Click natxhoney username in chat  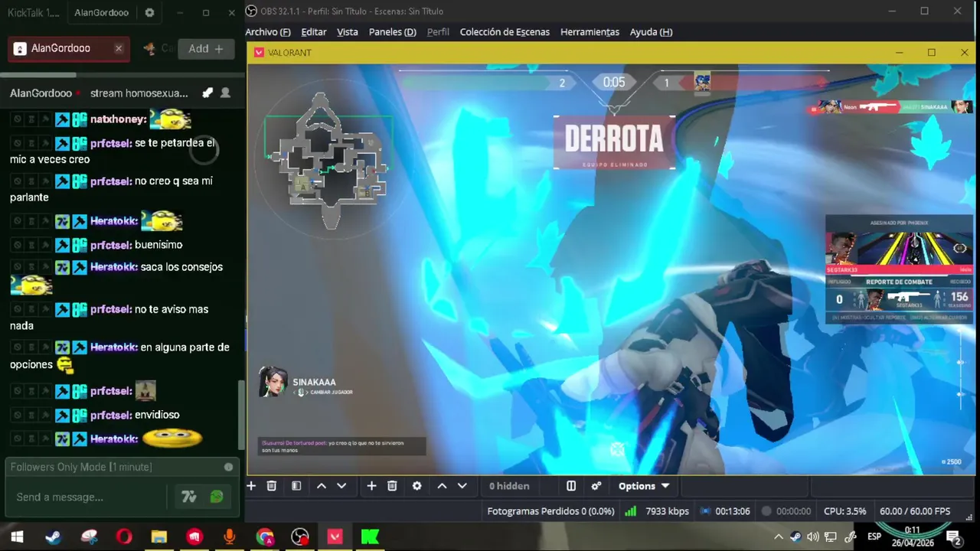[x=118, y=119]
